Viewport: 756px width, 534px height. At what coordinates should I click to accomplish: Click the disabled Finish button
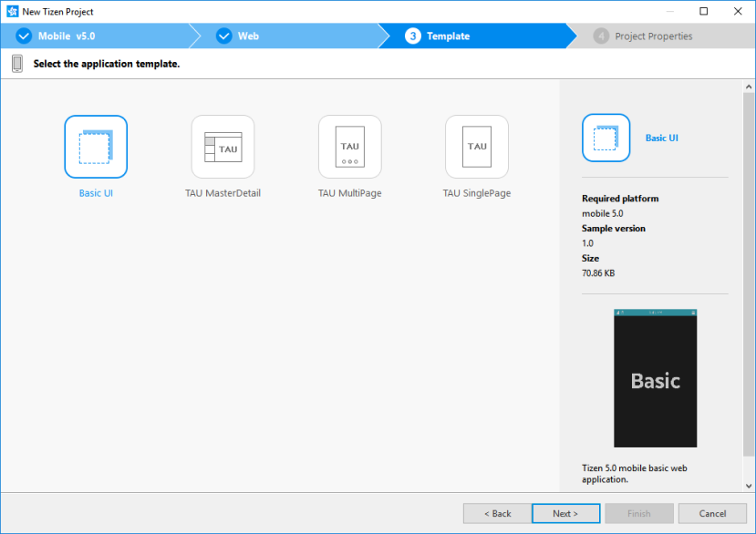pyautogui.click(x=639, y=513)
